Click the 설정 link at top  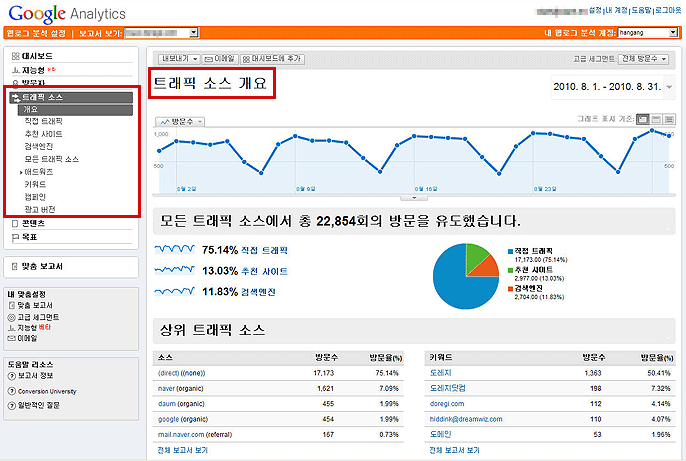595,10
